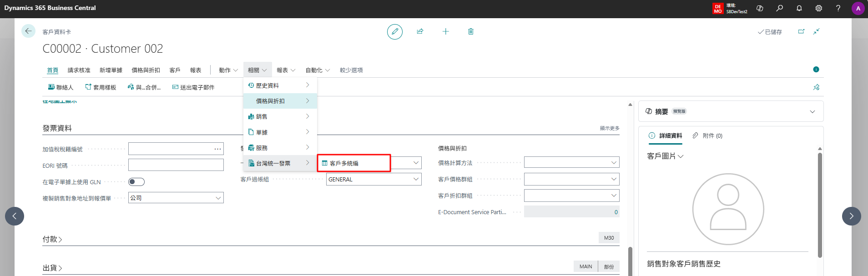Viewport: 868px width, 276px height.
Task: Switch to the 附件 (0) tab
Action: tap(707, 135)
